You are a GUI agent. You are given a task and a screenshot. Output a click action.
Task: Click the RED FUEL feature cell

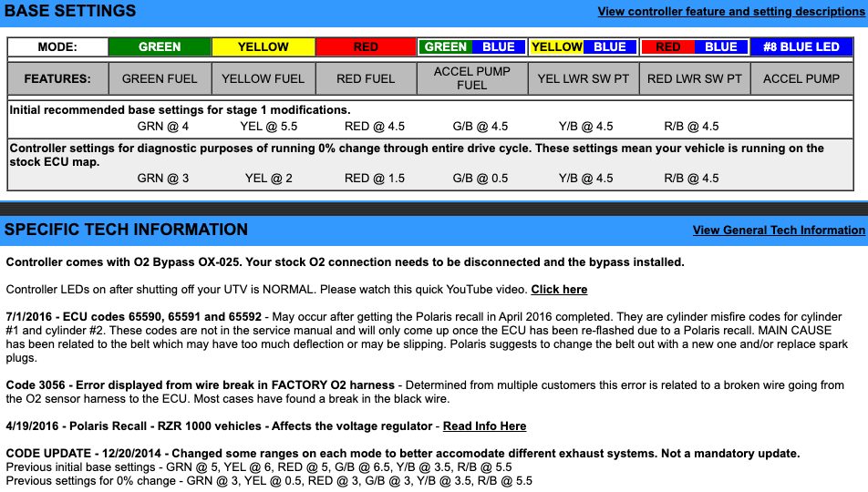pos(366,79)
